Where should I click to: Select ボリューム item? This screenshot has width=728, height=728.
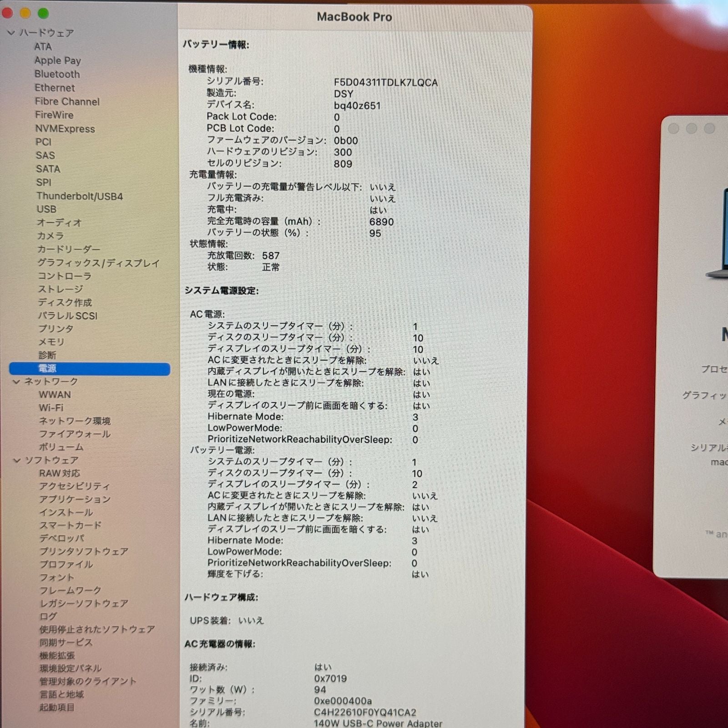click(61, 447)
